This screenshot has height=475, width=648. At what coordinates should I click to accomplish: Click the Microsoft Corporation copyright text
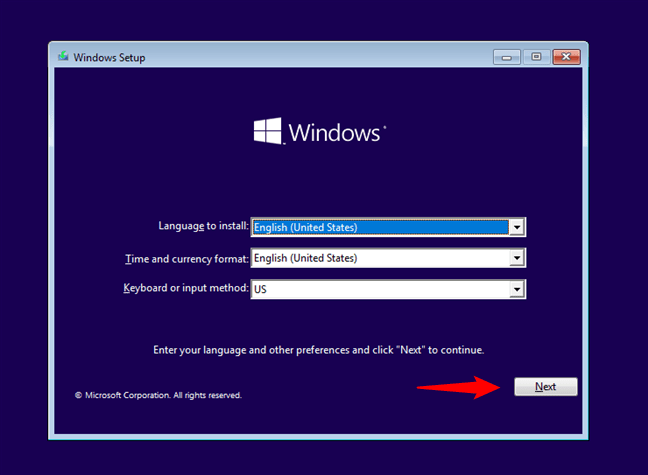point(158,395)
